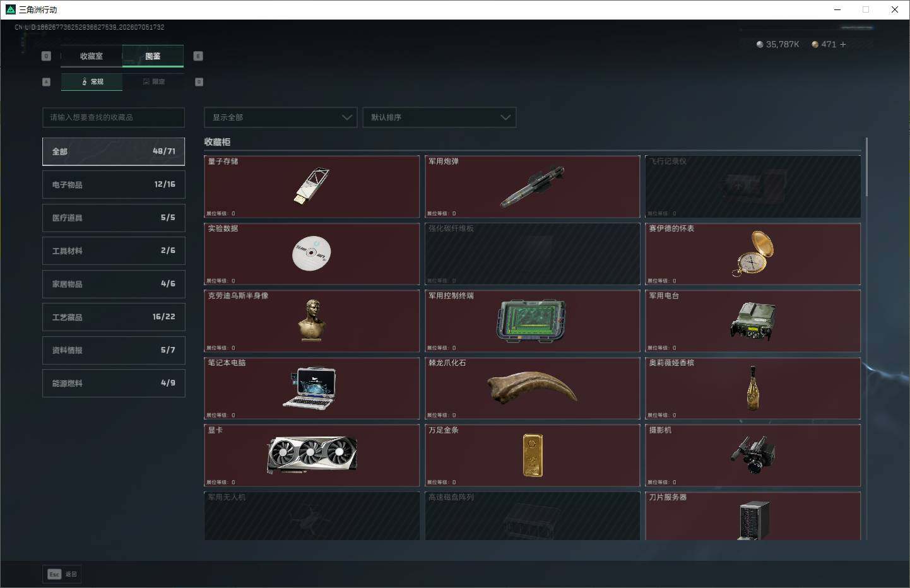The image size is (910, 588).
Task: Switch to the 图鉴 tab
Action: click(153, 56)
